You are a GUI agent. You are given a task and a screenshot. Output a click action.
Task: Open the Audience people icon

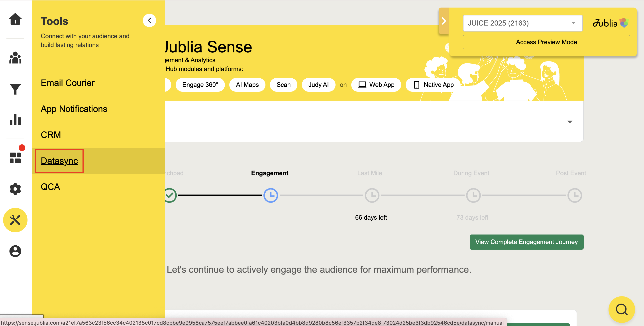pos(15,58)
